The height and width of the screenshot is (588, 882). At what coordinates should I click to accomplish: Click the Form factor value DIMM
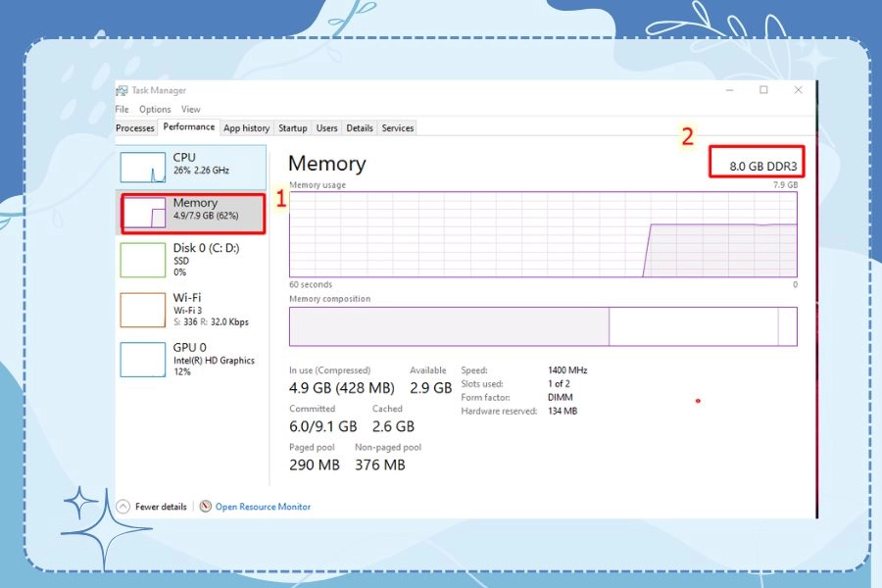click(561, 397)
